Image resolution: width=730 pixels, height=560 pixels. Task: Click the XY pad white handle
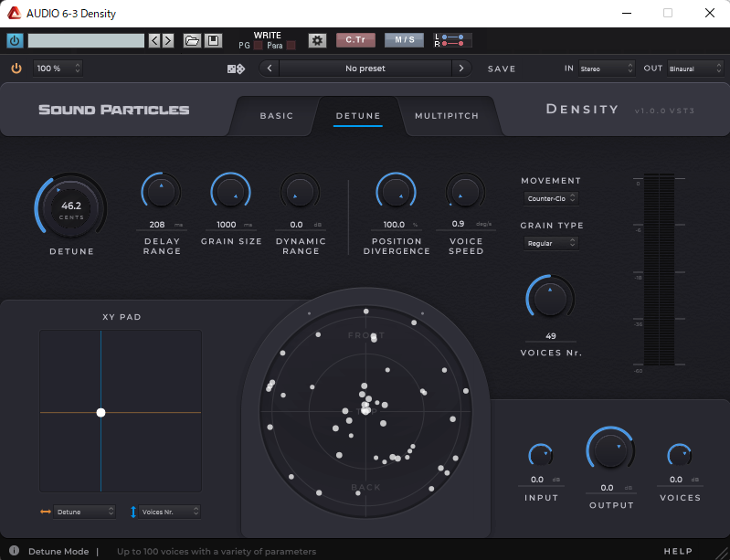101,412
